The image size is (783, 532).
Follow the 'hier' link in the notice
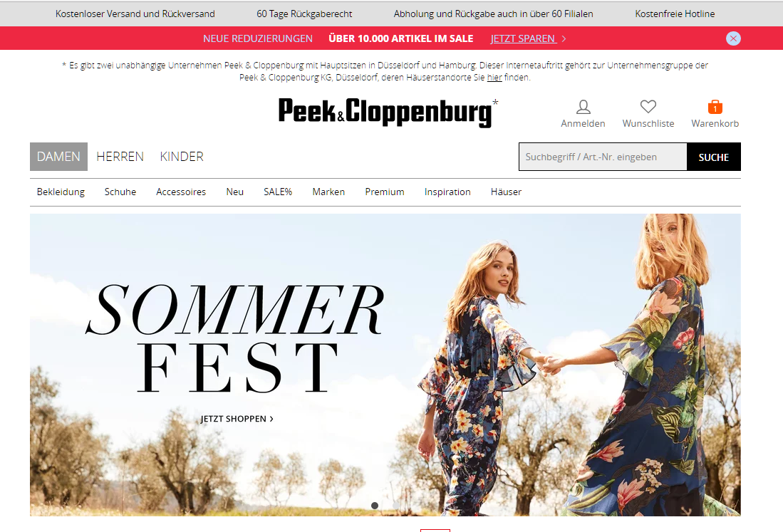[494, 78]
